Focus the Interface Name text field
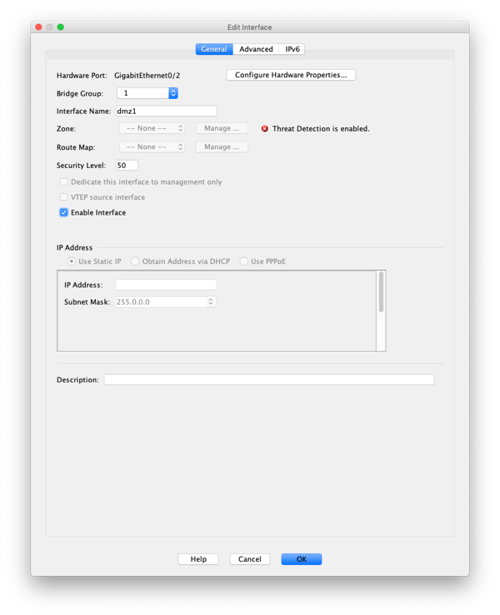The image size is (500, 615). 166,111
